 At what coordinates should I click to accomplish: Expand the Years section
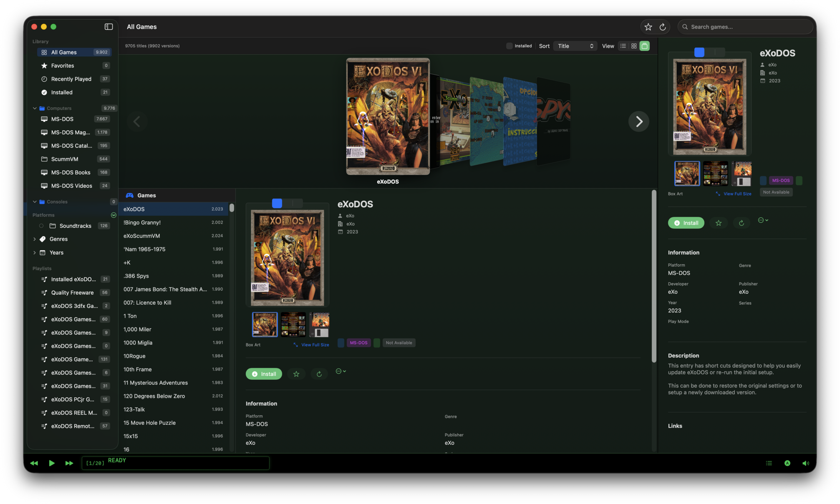[35, 252]
